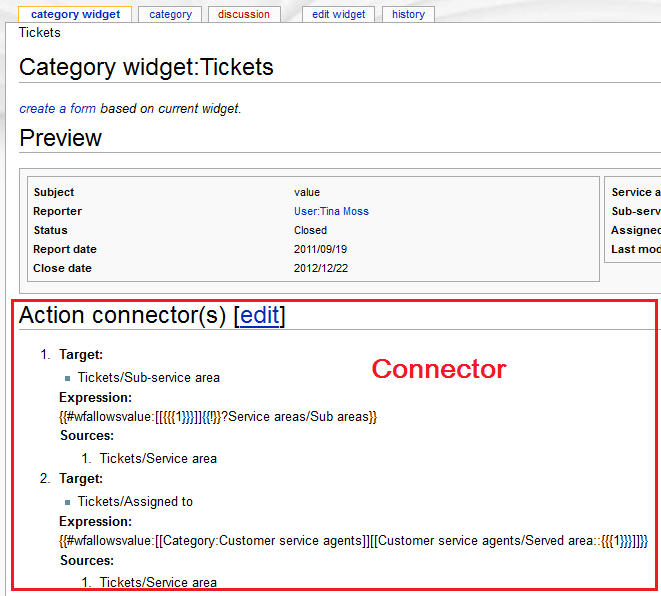Click the 'Service areas/Sub areas' expression
The image size is (661, 596).
[x=297, y=416]
